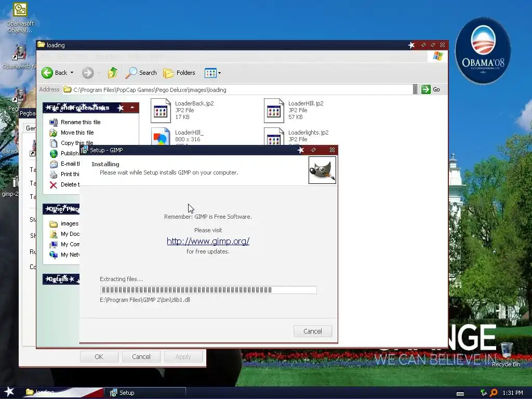
Task: Open the Back button history dropdown arrow
Action: tap(72, 73)
